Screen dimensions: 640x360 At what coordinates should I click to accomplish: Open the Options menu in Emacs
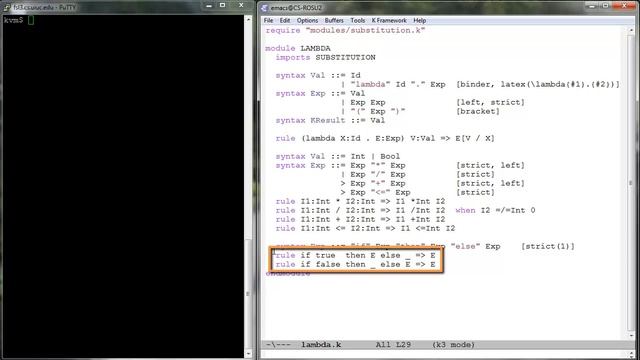307,20
